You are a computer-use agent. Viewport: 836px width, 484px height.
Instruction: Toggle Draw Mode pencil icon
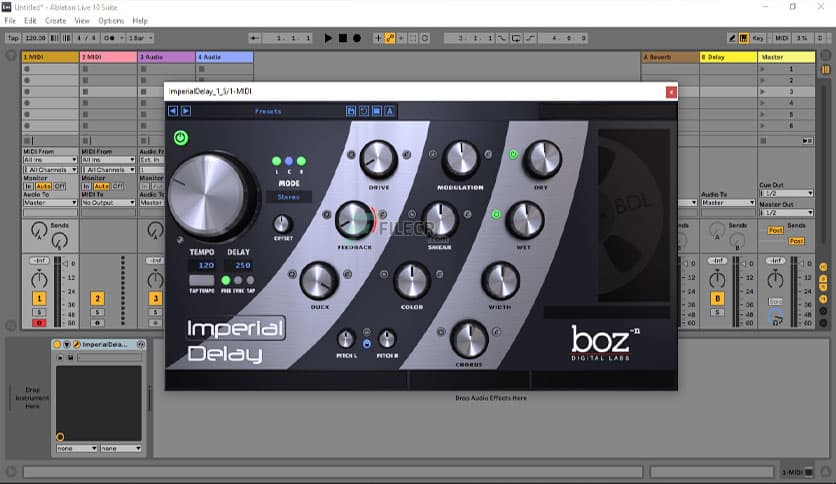point(732,38)
